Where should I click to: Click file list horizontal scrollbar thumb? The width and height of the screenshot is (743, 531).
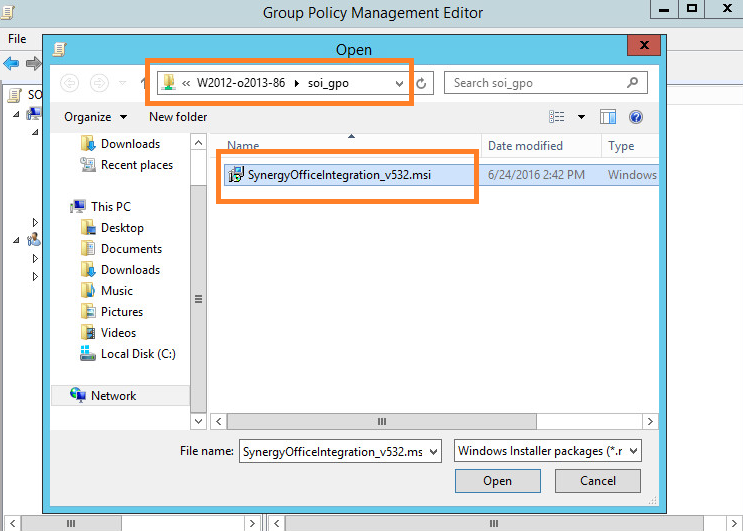[x=382, y=422]
